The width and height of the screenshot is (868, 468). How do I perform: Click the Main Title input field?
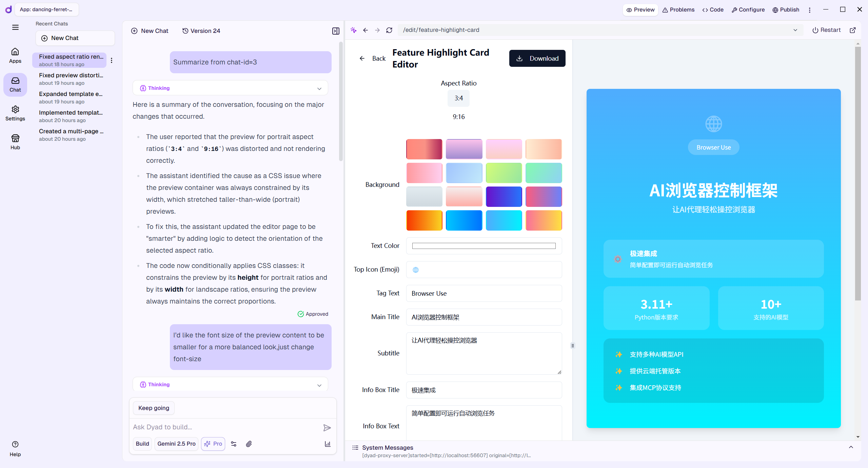tap(484, 317)
